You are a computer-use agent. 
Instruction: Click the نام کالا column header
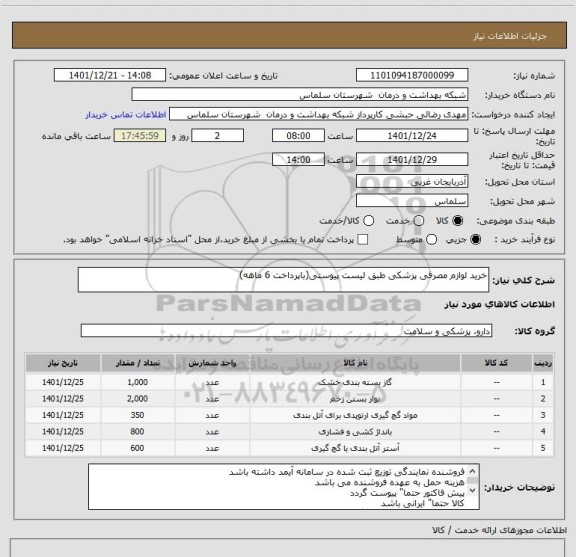pyautogui.click(x=355, y=363)
